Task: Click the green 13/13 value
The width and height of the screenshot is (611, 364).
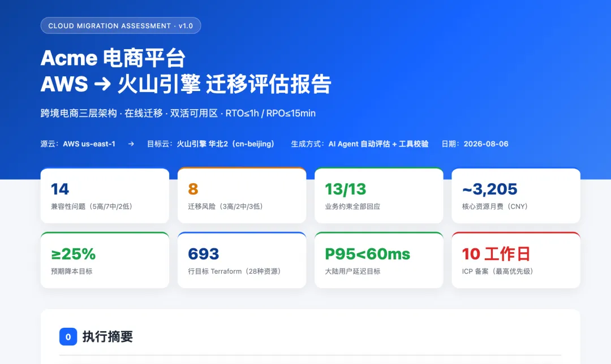Action: click(x=346, y=189)
